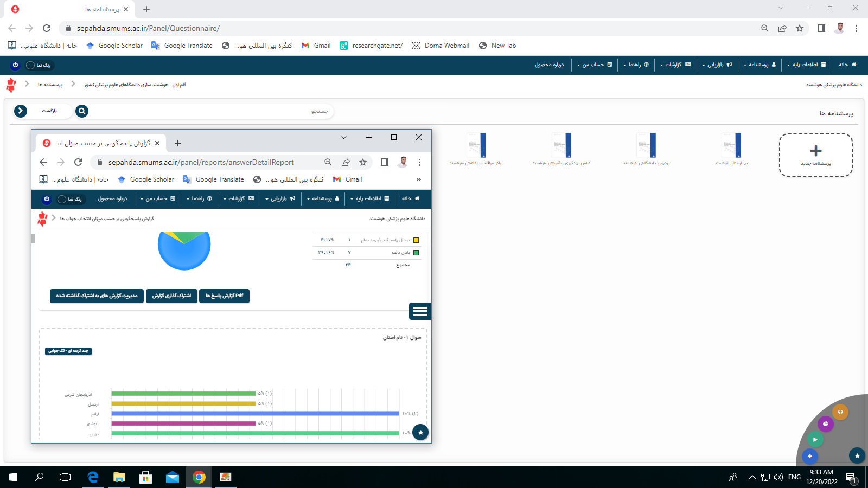This screenshot has height=488, width=868.
Task: Open پرسشنامه menu in popup window navbar
Action: coord(323,198)
